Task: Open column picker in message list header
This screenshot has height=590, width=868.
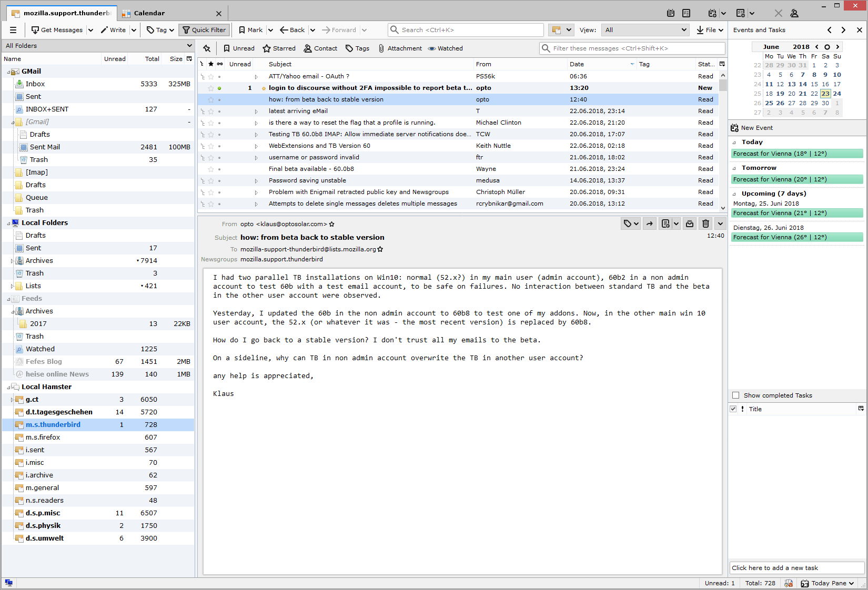Action: point(722,64)
